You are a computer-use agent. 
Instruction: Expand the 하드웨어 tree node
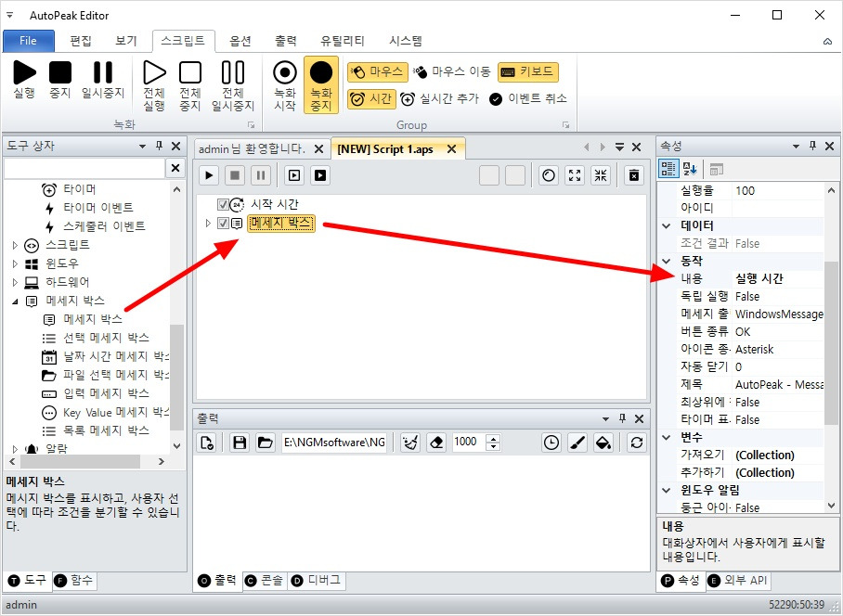pos(15,283)
